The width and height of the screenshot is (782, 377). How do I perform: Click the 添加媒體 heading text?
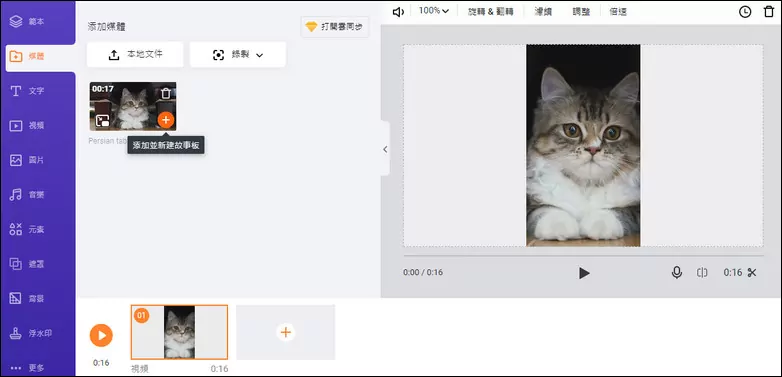coord(107,27)
